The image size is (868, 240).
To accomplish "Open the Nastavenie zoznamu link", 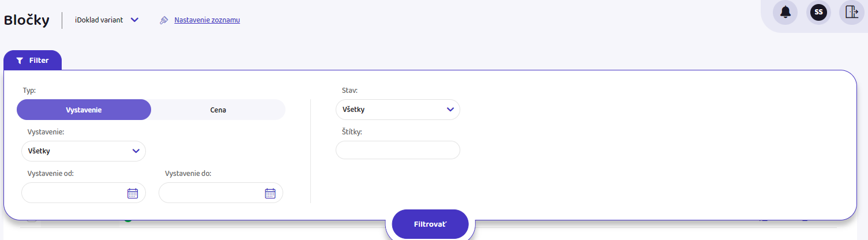I will 207,20.
